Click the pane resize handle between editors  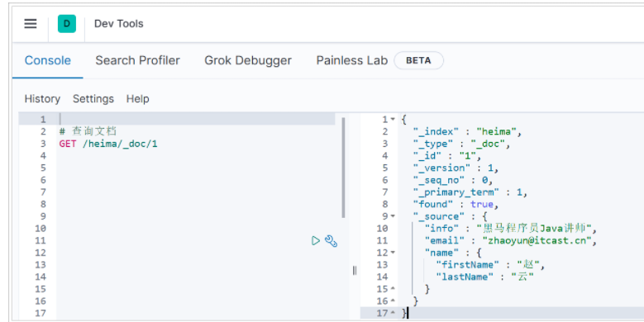pos(355,270)
